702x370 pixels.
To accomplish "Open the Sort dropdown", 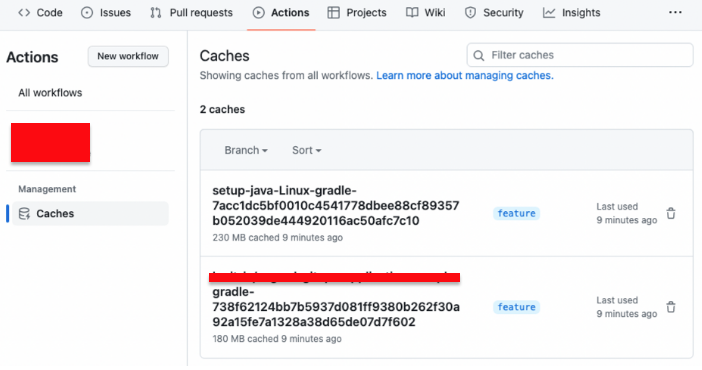I will [307, 150].
